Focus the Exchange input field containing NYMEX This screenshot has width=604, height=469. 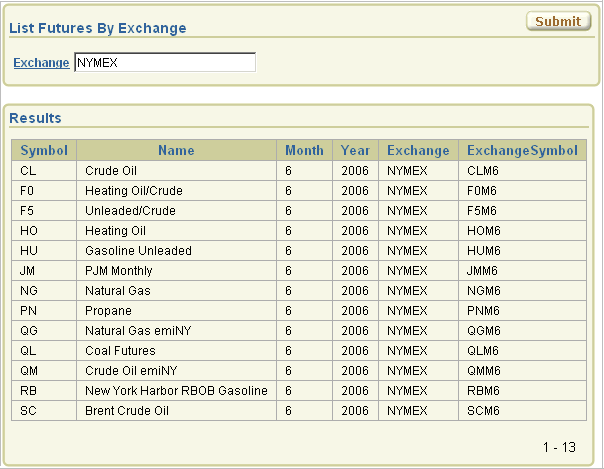click(165, 62)
